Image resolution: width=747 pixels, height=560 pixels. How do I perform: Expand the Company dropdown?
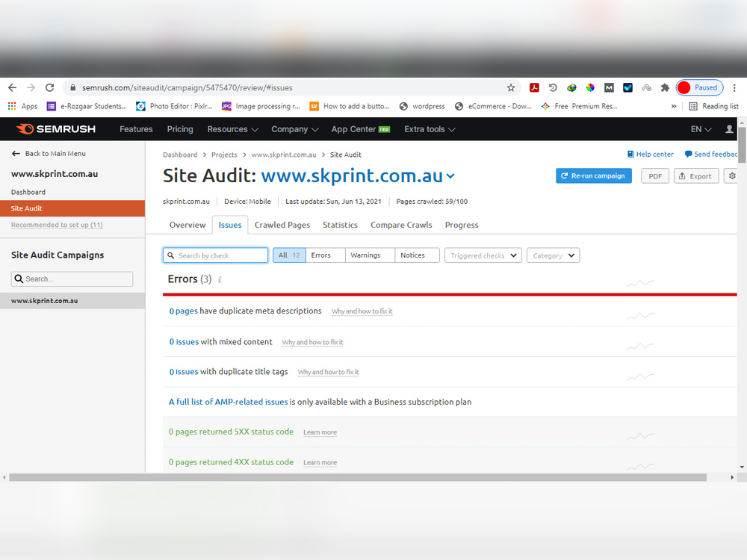pos(294,129)
